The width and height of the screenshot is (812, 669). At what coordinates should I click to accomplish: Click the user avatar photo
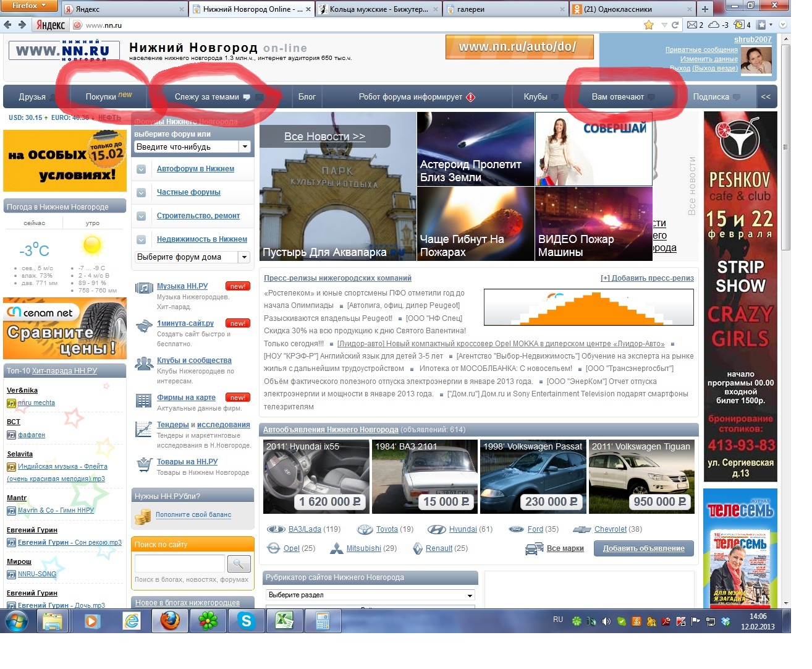(756, 61)
